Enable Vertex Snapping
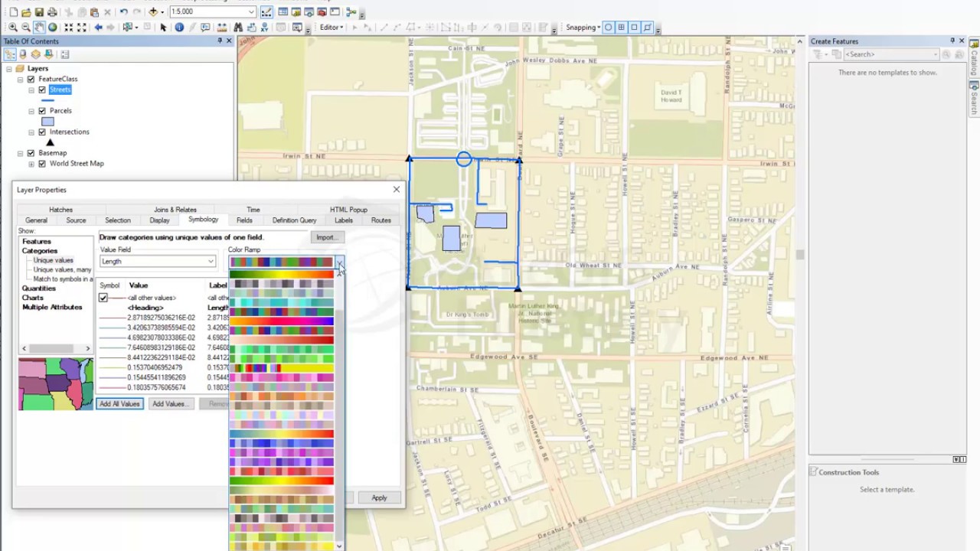The image size is (980, 551). click(x=634, y=28)
